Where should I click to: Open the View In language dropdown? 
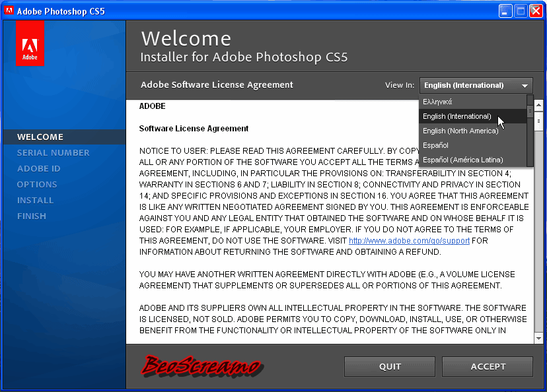pos(476,85)
